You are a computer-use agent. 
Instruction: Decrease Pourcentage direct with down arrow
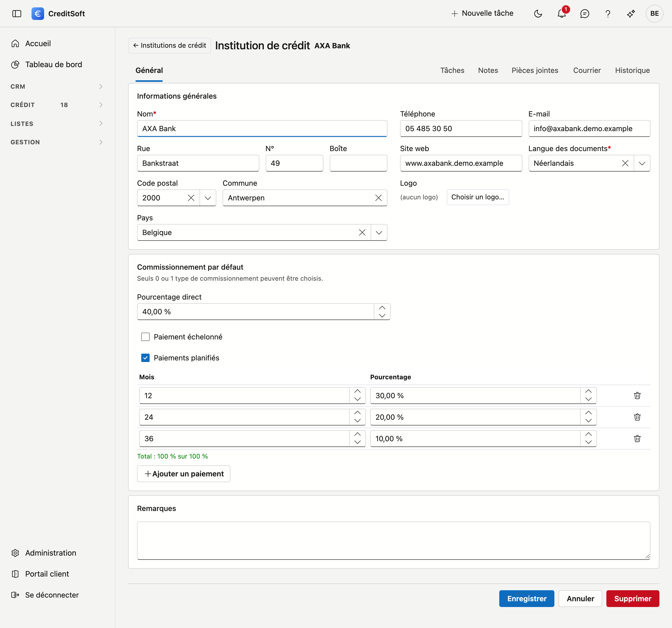[x=382, y=316]
